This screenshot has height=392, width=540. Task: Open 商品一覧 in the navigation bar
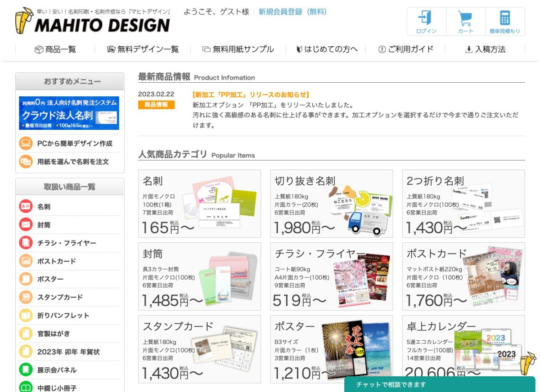(x=55, y=49)
